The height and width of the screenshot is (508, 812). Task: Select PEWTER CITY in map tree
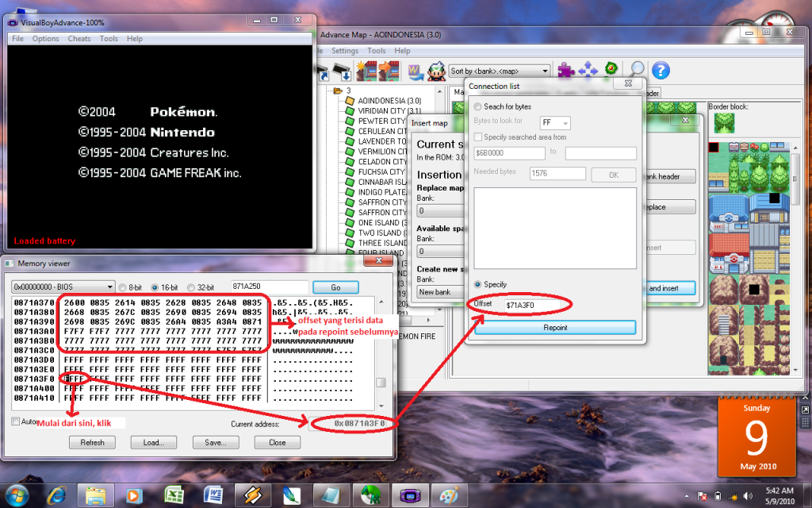pyautogui.click(x=382, y=121)
